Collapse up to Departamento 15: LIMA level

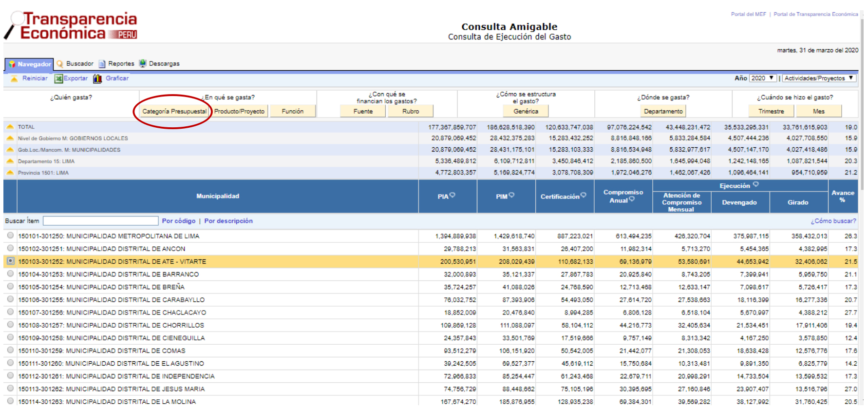point(10,161)
